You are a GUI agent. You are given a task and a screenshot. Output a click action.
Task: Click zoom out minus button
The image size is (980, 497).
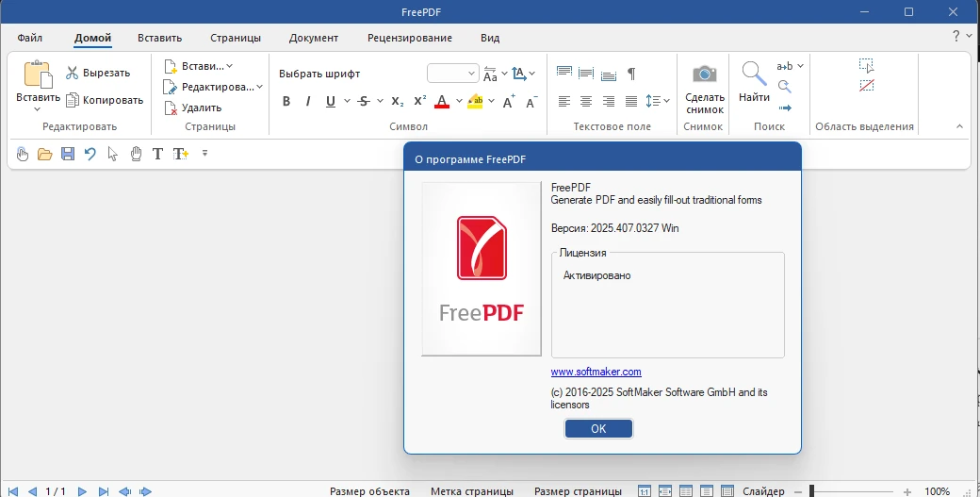[x=797, y=492]
